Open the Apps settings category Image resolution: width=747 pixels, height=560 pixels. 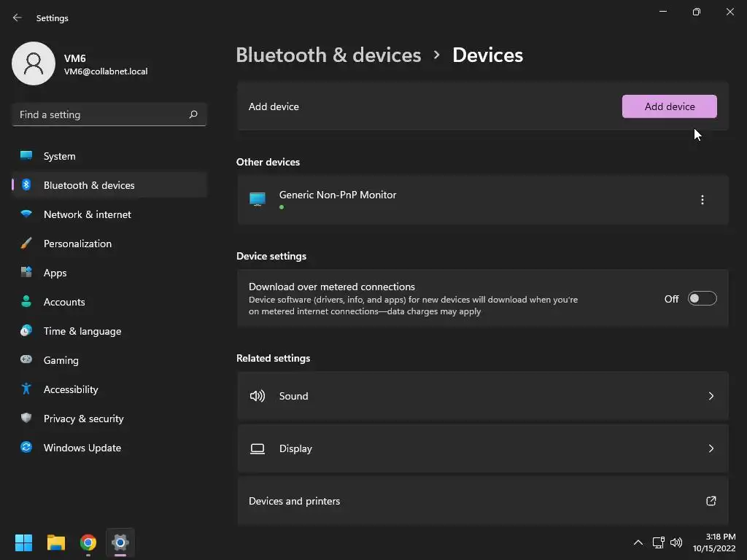[55, 273]
